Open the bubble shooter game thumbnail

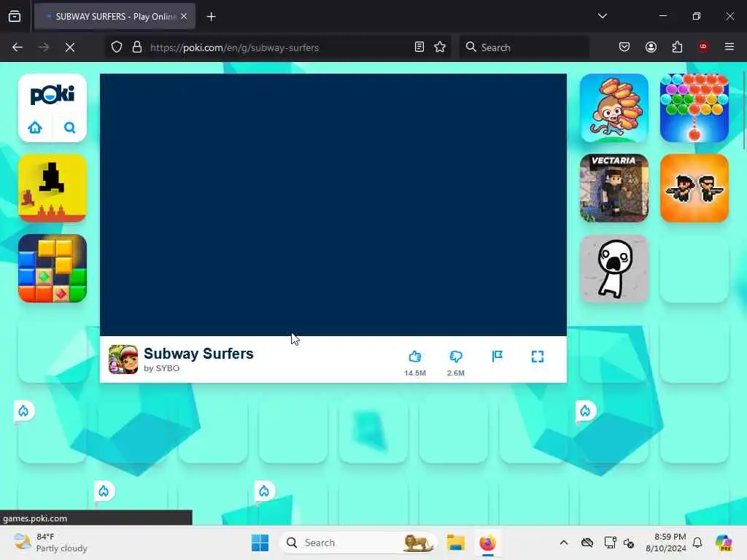[x=694, y=108]
